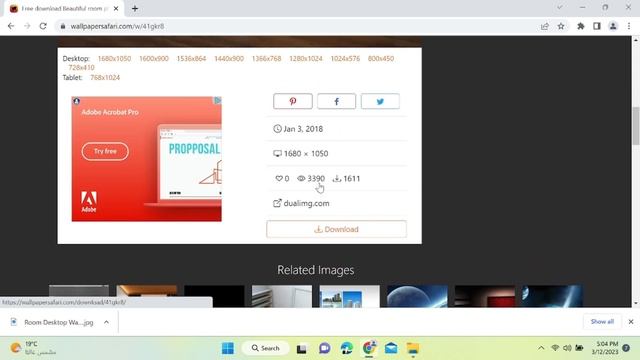640x360 pixels.
Task: Select 1024x576 desktop resolution
Action: point(345,58)
